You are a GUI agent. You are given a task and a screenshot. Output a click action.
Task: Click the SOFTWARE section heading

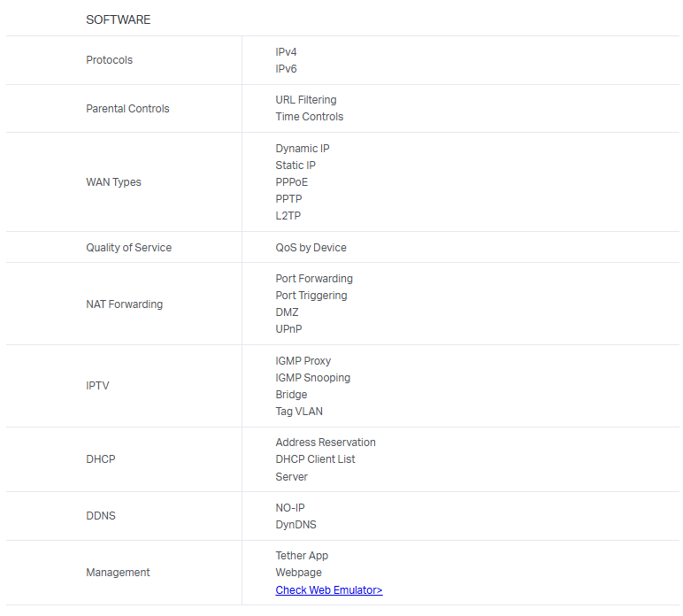[118, 19]
